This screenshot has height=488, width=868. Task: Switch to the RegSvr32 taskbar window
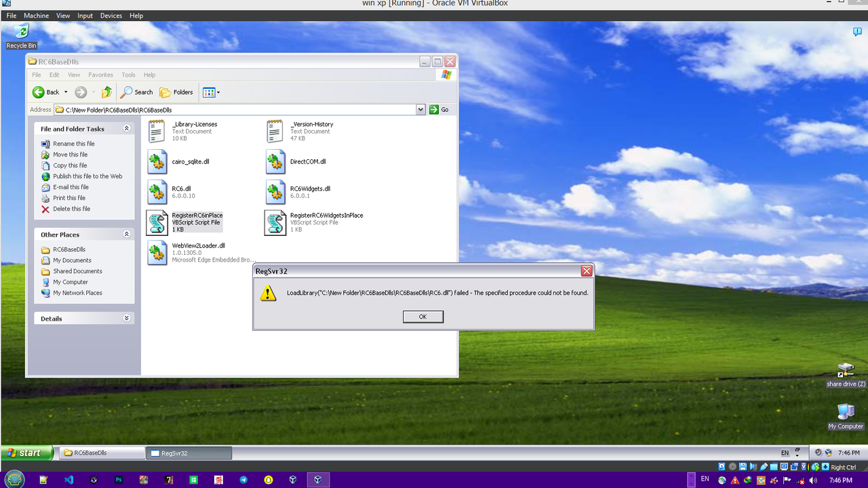point(189,452)
